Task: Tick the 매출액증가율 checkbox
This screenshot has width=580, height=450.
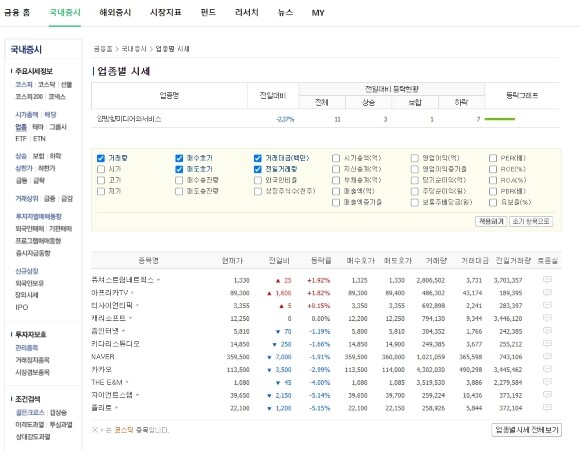Action: coord(336,203)
